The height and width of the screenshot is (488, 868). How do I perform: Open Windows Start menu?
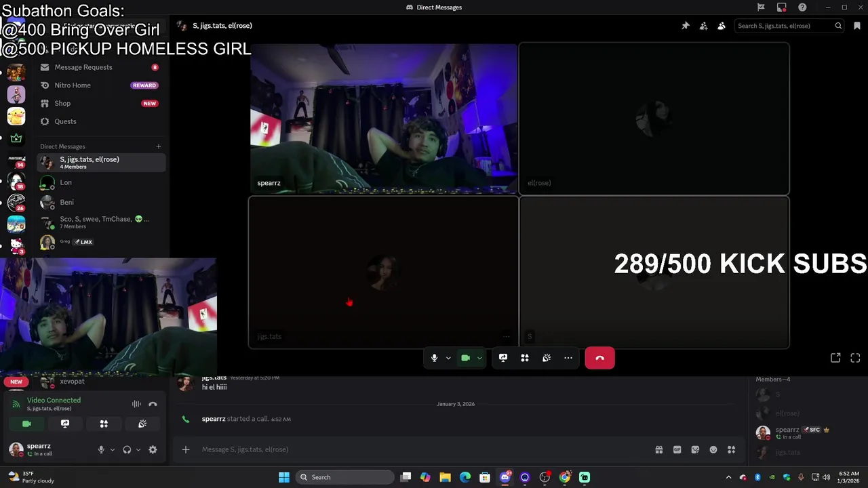(x=284, y=477)
